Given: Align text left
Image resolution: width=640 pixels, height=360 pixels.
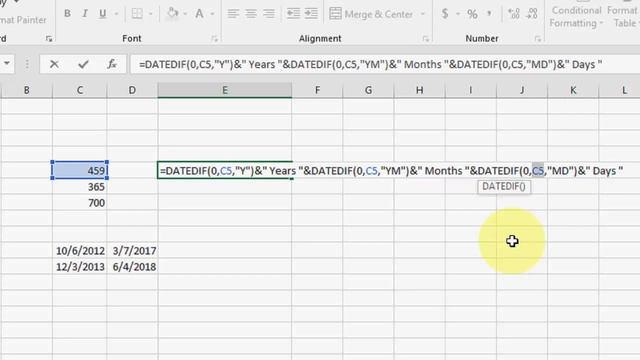Looking at the screenshot, I should [233, 14].
